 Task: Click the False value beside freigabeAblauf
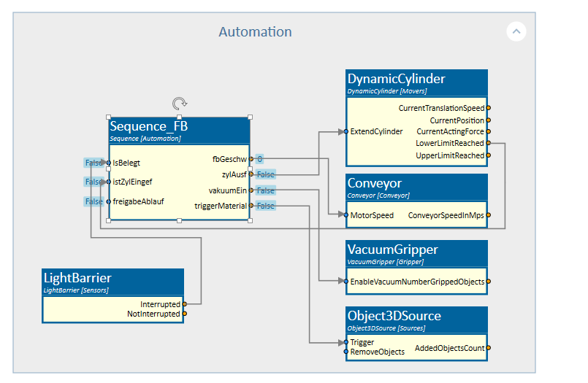(93, 201)
